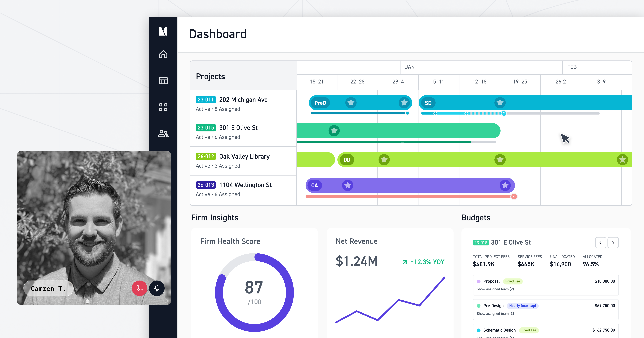Click last star on the CA bar
Image resolution: width=644 pixels, height=338 pixels.
(x=505, y=185)
